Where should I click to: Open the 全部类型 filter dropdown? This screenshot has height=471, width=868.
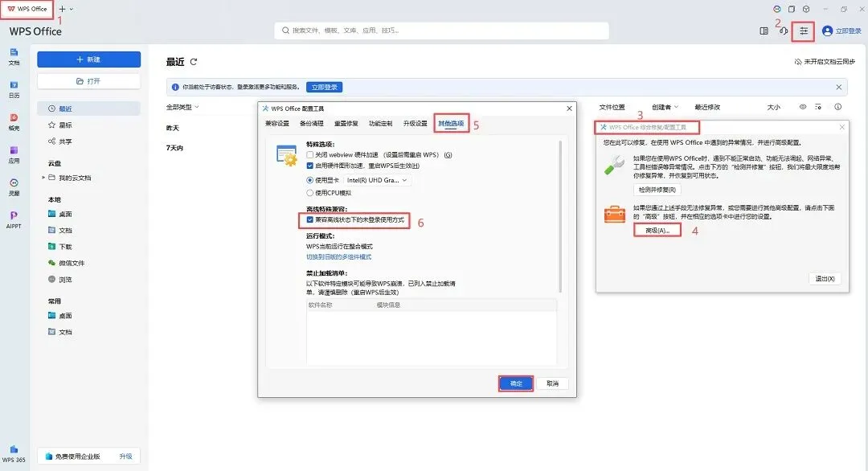point(182,107)
